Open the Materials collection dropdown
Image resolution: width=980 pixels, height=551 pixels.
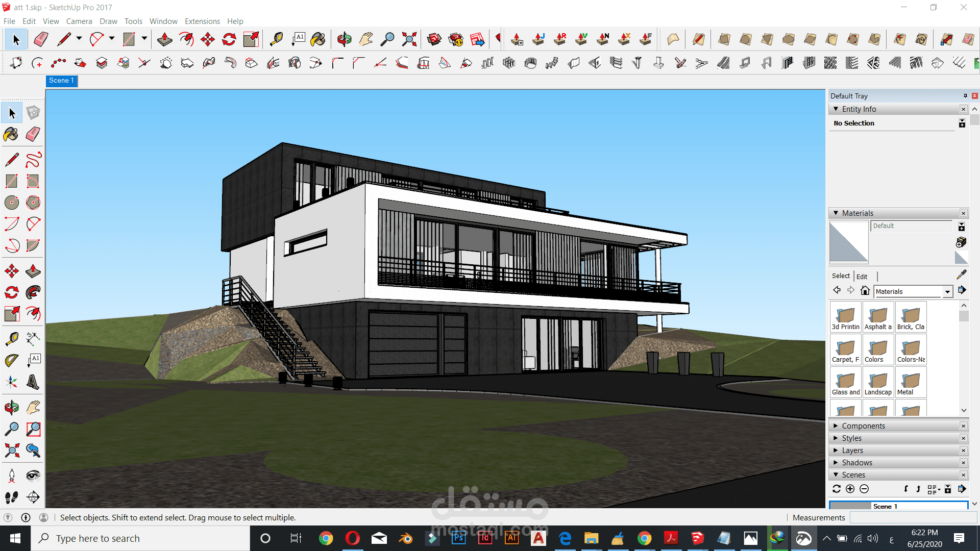[947, 291]
